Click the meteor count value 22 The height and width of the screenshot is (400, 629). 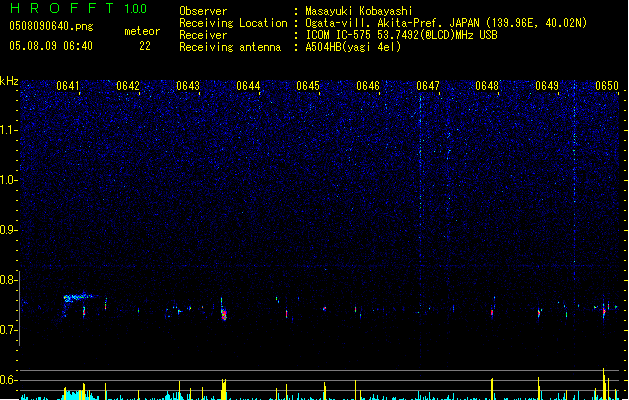(145, 46)
